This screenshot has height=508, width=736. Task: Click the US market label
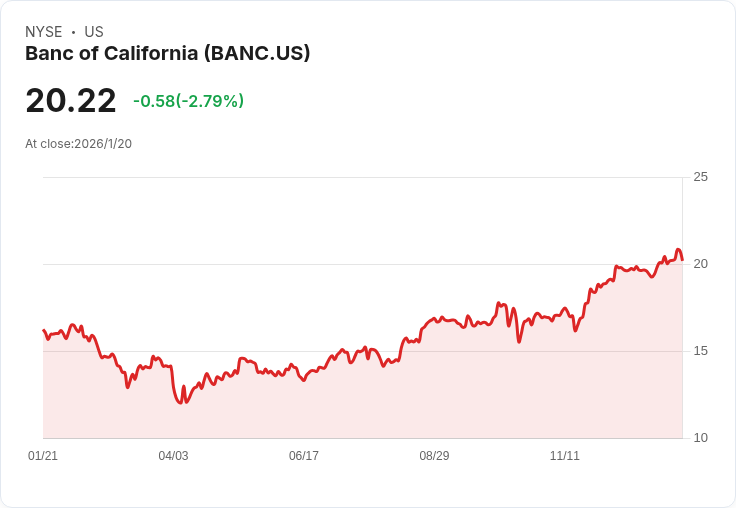click(x=94, y=32)
